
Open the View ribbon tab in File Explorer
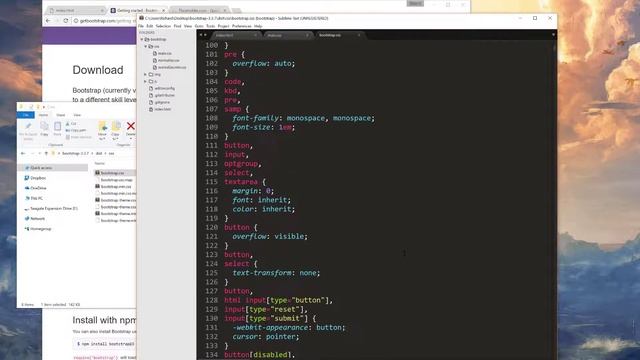click(77, 115)
